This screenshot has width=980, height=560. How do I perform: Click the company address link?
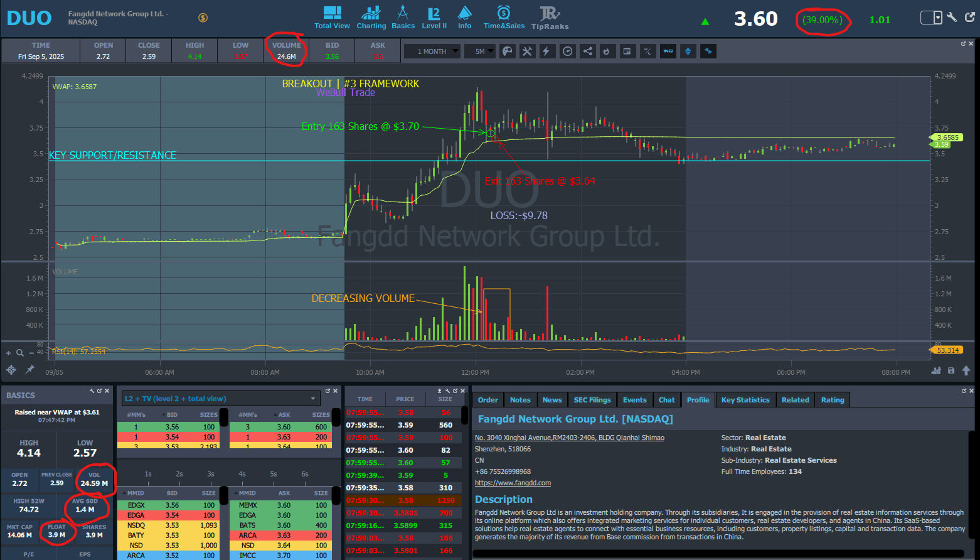tap(569, 438)
